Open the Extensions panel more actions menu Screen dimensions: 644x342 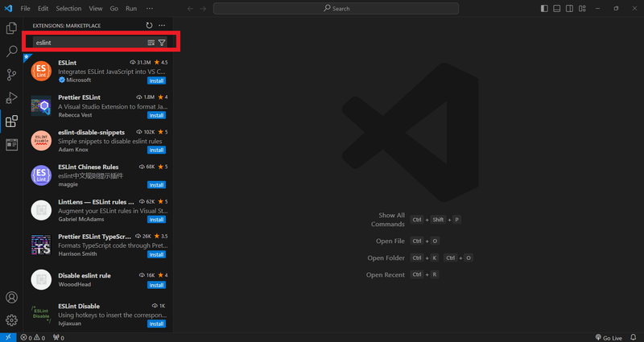[x=162, y=26]
